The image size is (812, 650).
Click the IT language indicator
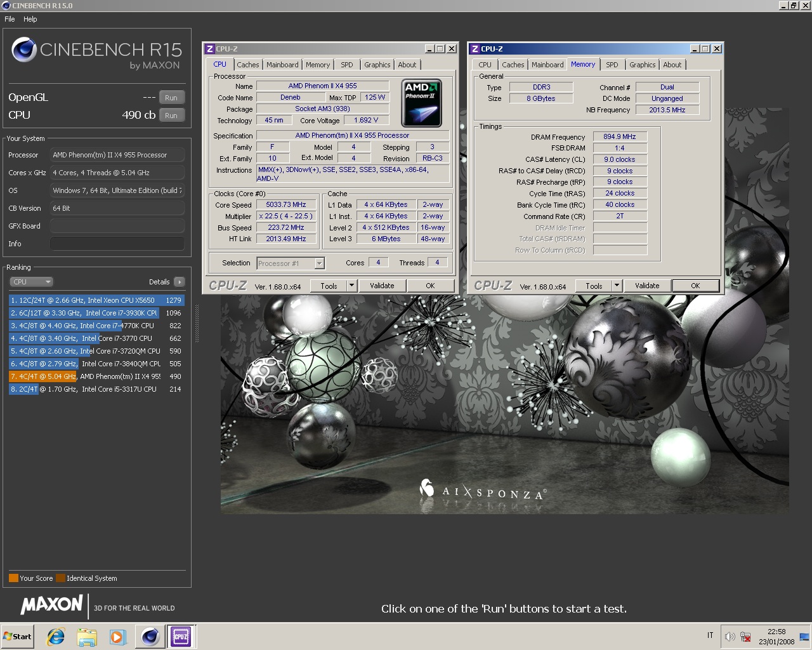click(x=710, y=635)
